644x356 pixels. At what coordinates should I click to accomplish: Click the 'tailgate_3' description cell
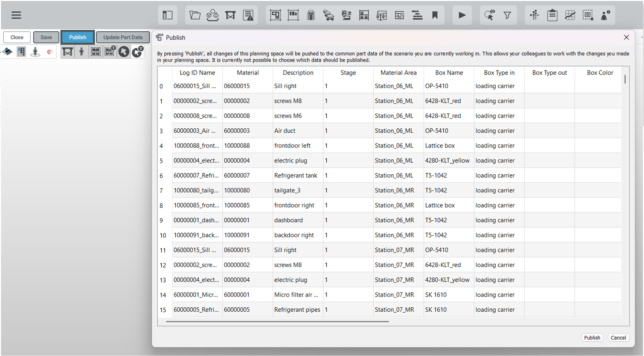click(298, 190)
